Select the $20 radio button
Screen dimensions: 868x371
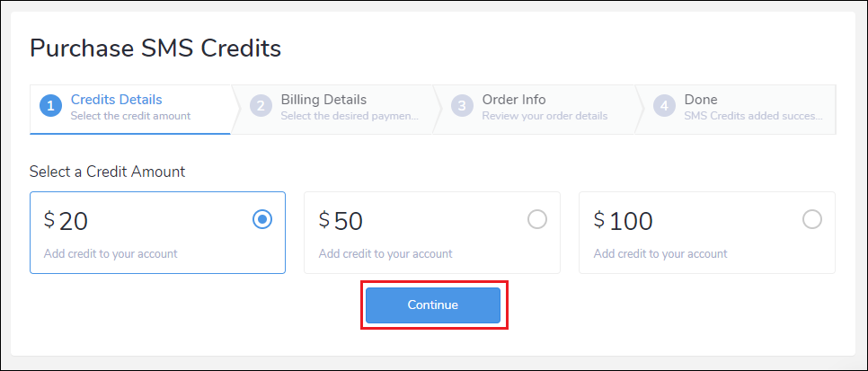coord(262,220)
